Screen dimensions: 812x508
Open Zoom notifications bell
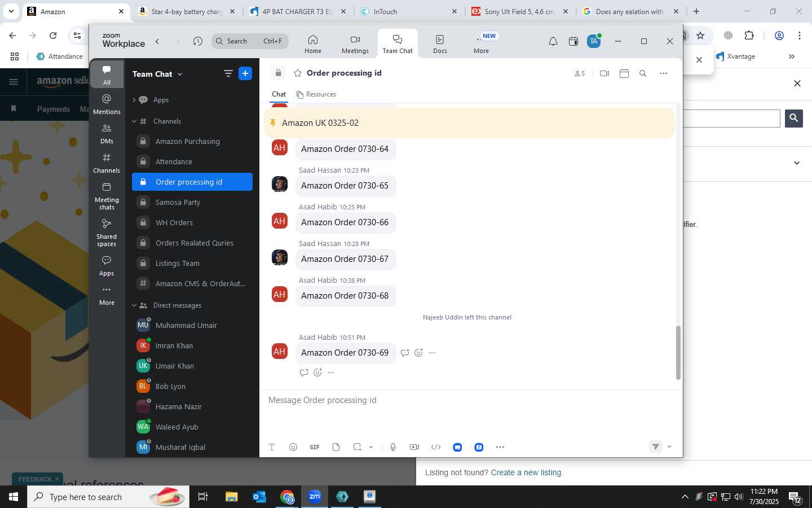(553, 41)
